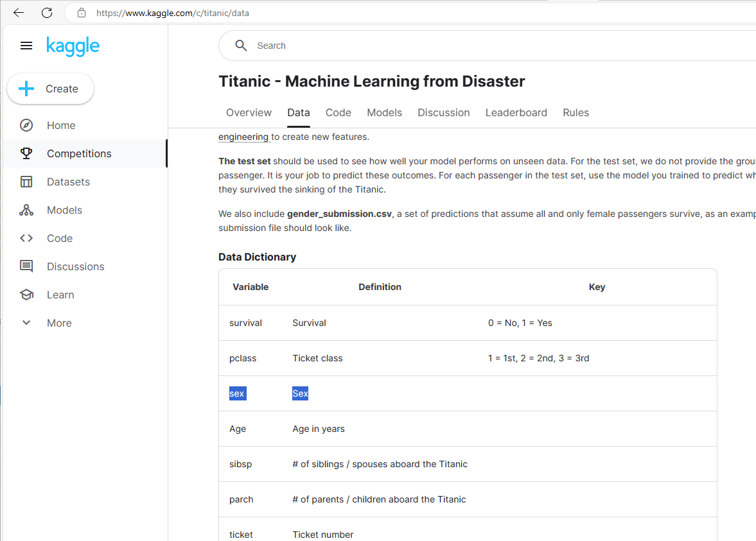Switch to the Code tab
The width and height of the screenshot is (756, 541).
(338, 113)
